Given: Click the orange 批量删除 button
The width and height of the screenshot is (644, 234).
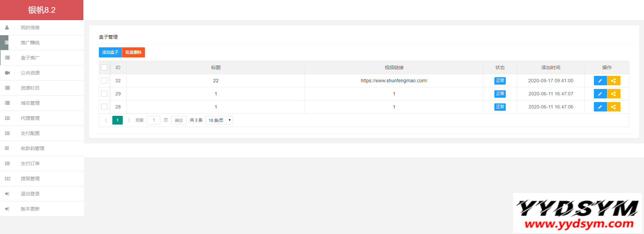Looking at the screenshot, I should click(134, 52).
